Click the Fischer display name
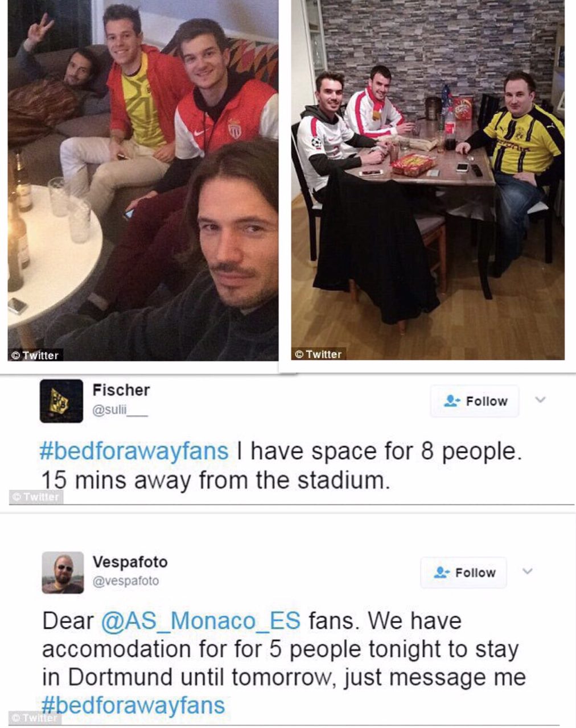 pos(121,390)
